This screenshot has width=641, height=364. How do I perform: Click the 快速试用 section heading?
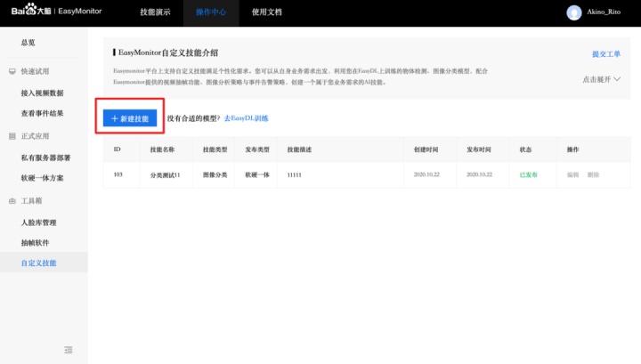tap(35, 71)
